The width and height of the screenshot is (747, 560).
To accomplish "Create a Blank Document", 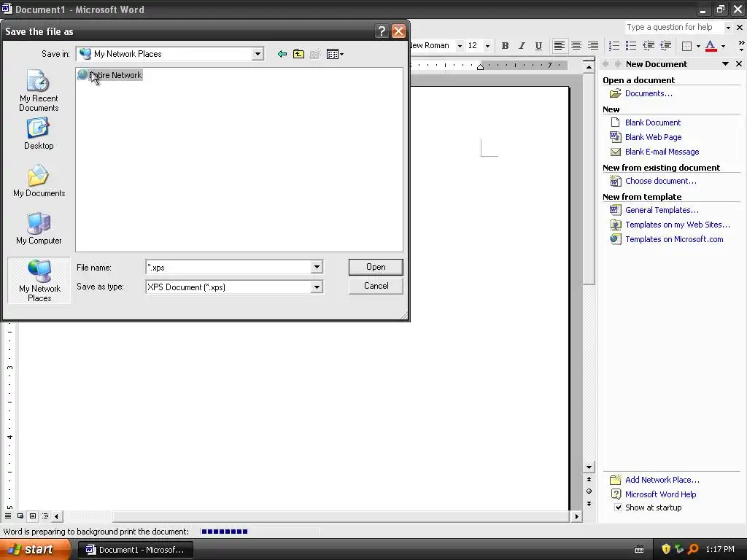I will 653,122.
